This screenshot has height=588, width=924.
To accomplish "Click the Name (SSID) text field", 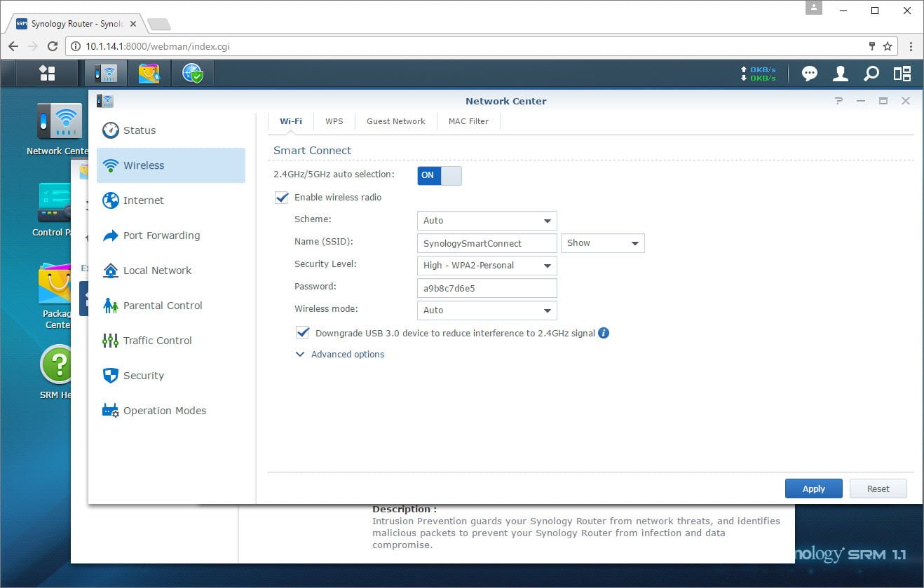I will [487, 242].
